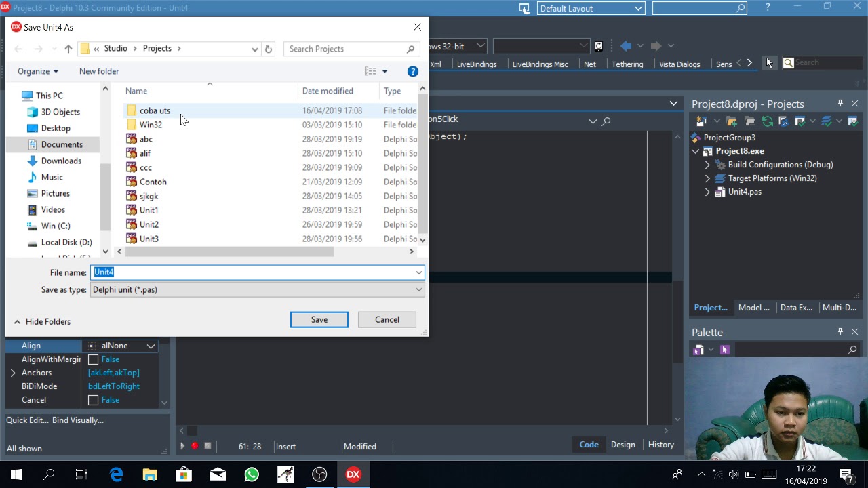The image size is (868, 488).
Task: Select the palette pointer cursor tool
Action: [x=769, y=62]
